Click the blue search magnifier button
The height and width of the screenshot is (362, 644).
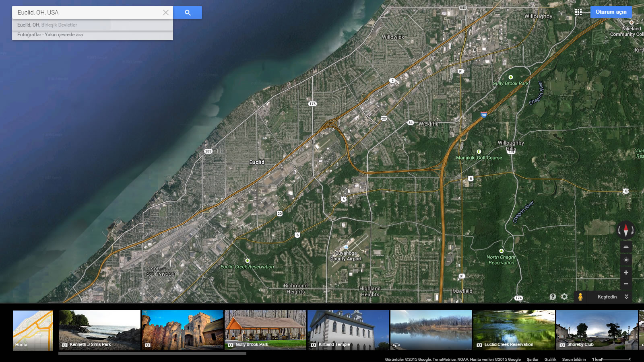point(188,12)
